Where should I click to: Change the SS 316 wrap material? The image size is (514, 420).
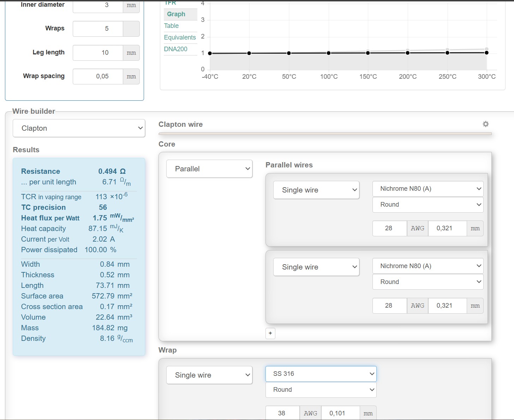tap(321, 374)
